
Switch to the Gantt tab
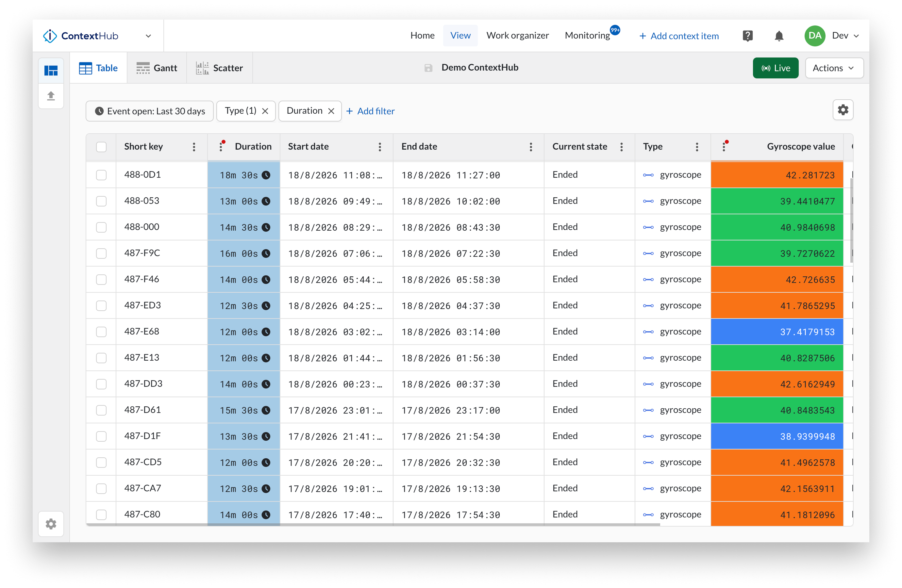[x=157, y=68]
